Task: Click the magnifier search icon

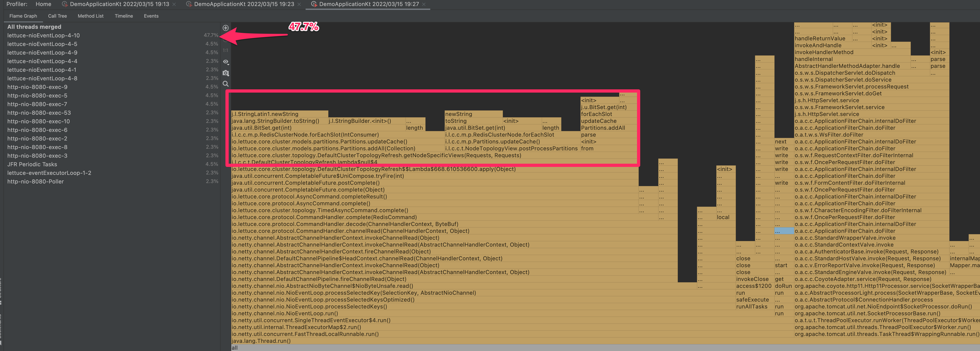Action: tap(226, 84)
